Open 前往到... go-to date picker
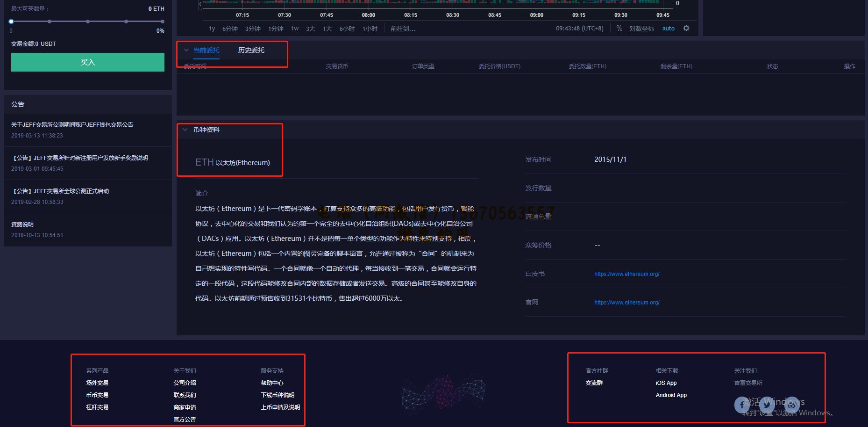868x427 pixels. pos(403,29)
